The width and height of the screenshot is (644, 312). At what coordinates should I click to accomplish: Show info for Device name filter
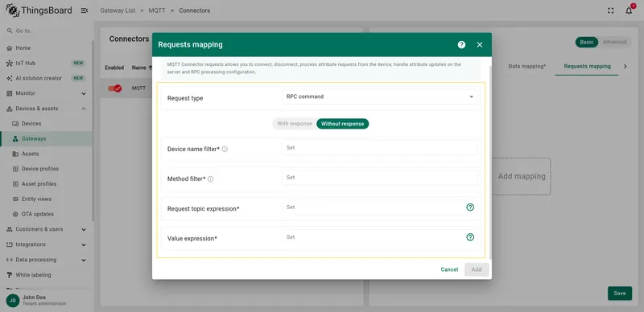tap(225, 150)
